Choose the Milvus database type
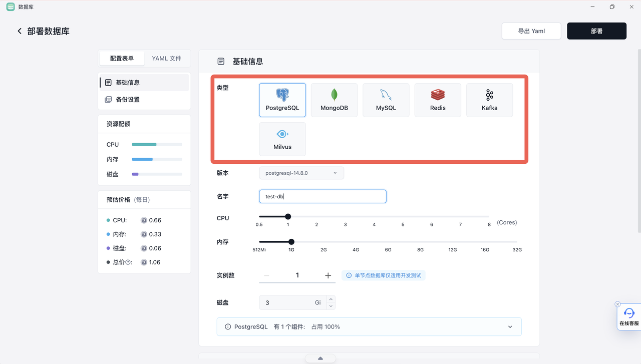This screenshot has width=641, height=364. 282,139
